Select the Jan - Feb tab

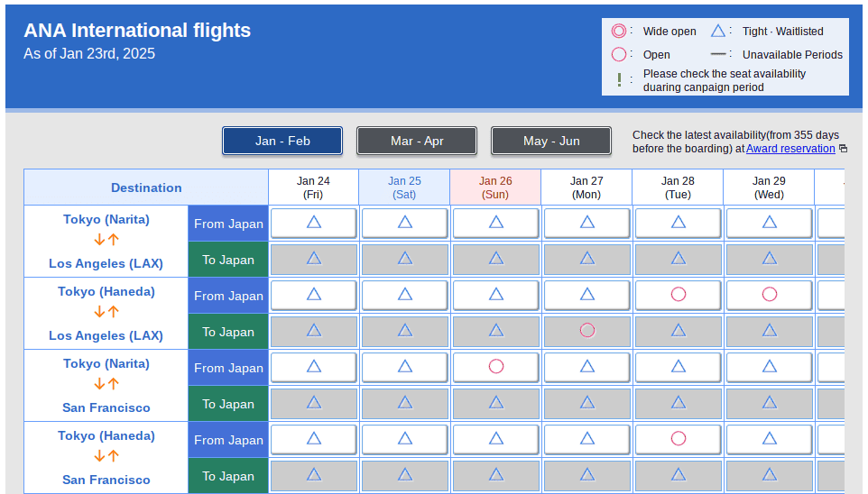click(x=282, y=141)
